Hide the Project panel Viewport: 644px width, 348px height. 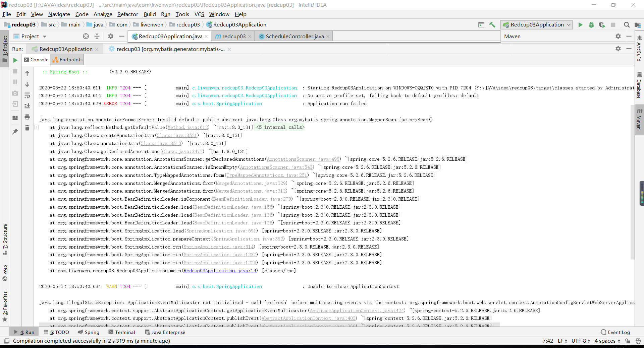point(122,36)
